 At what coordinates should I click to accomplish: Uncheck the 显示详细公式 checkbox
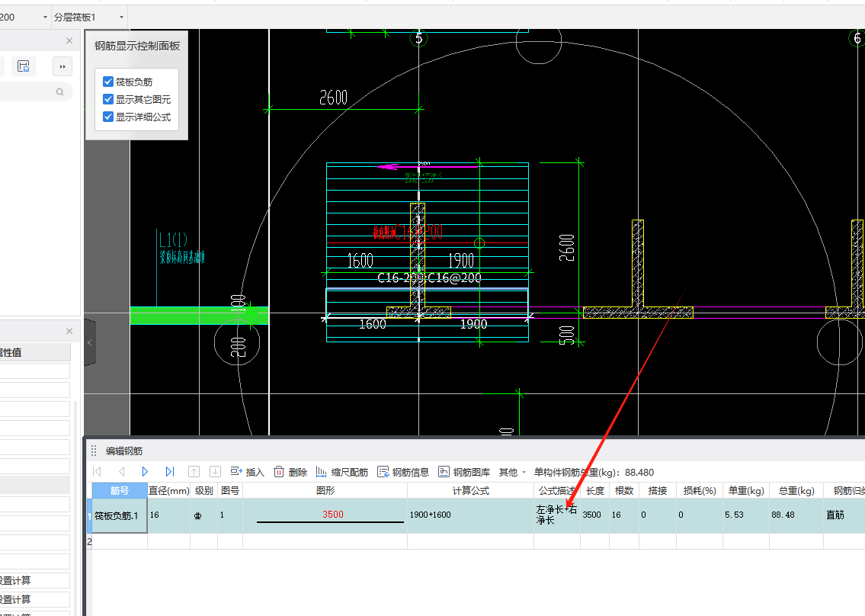[108, 117]
